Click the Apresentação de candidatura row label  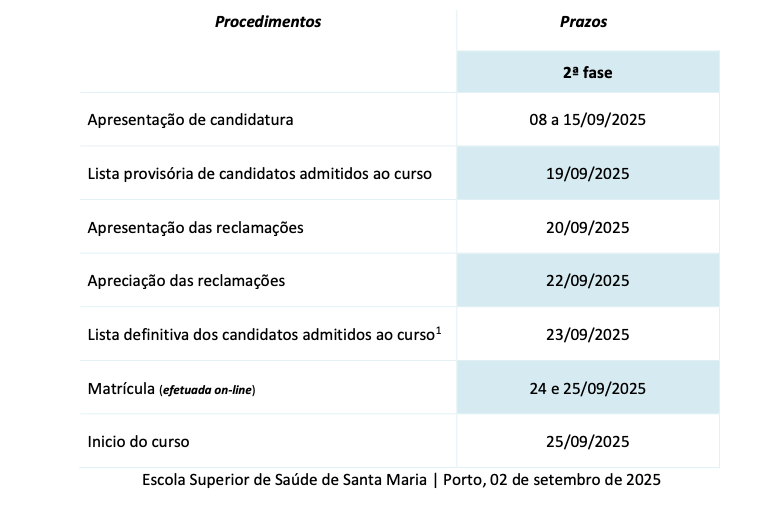click(190, 120)
